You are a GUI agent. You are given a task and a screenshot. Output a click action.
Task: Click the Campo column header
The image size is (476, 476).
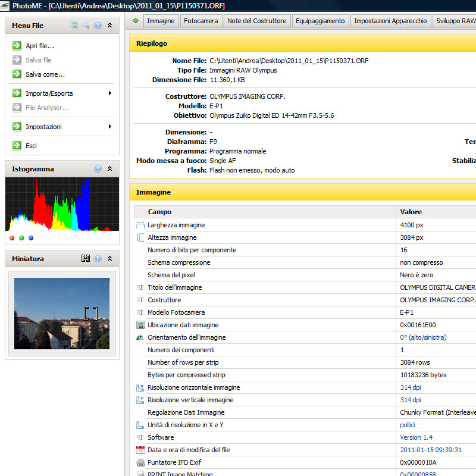pos(159,212)
